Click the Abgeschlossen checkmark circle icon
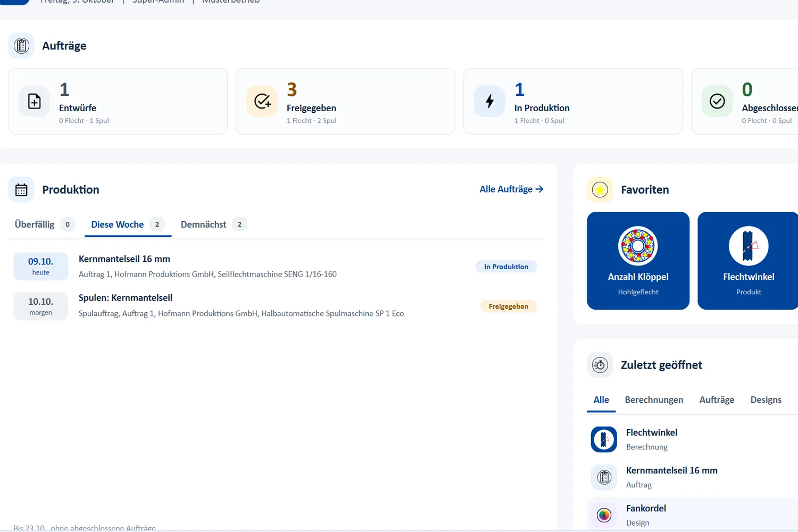Screen dimensions: 798x532 click(717, 101)
